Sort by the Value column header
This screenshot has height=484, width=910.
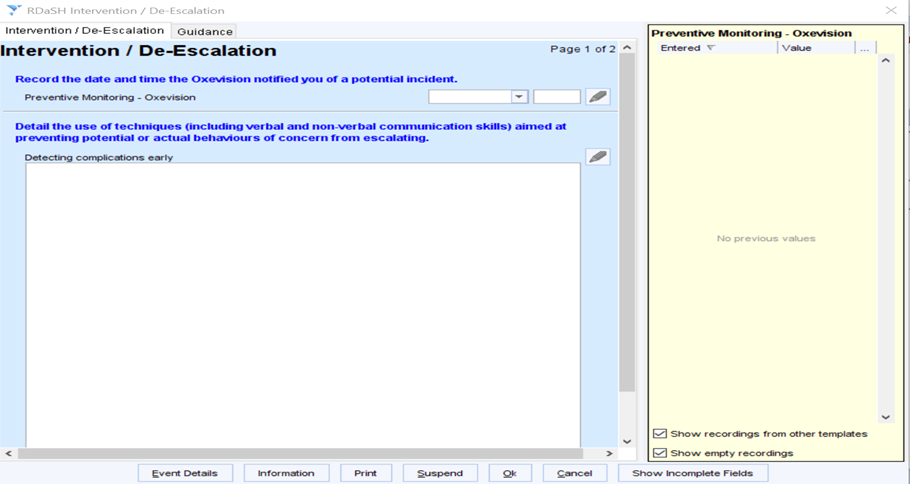pyautogui.click(x=815, y=48)
